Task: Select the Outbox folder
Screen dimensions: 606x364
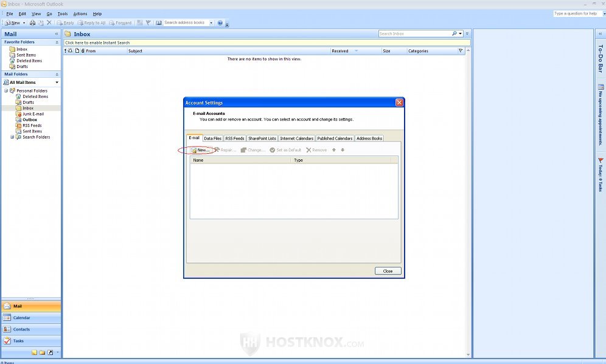Action: (30, 120)
